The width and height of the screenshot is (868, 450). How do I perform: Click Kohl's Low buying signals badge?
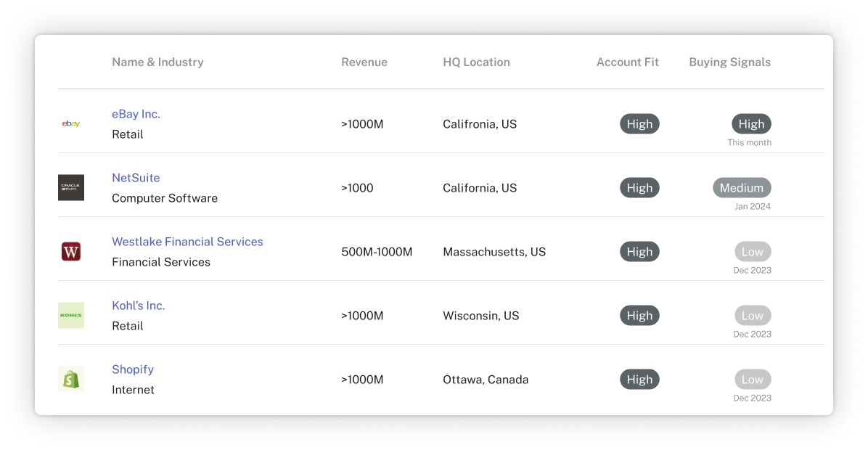click(753, 316)
